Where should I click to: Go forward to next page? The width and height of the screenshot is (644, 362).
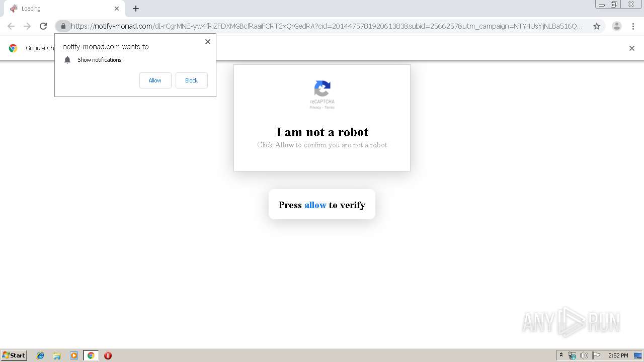[x=27, y=26]
